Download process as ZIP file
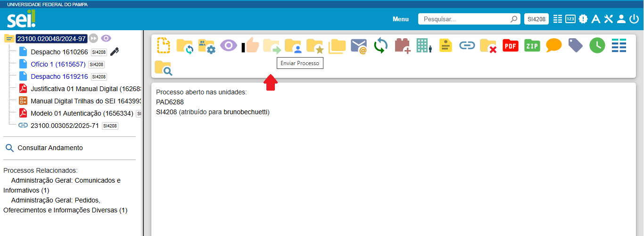Image resolution: width=644 pixels, height=236 pixels. pos(532,45)
